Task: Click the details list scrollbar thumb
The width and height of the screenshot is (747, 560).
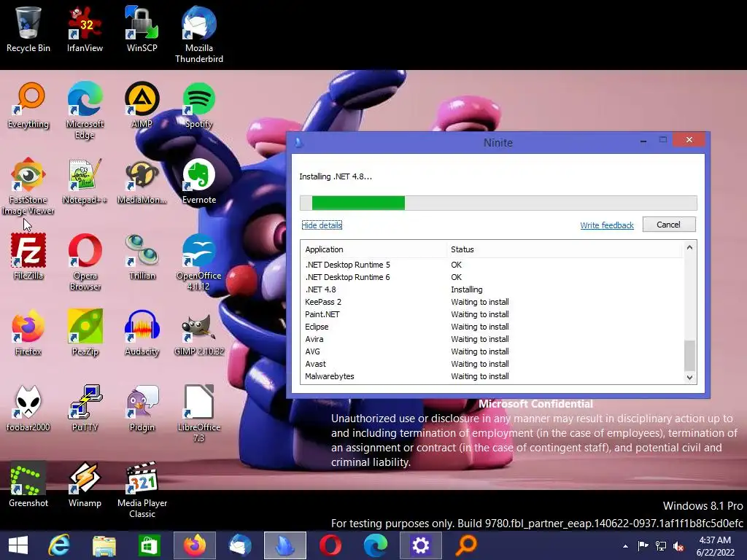Action: 689,355
